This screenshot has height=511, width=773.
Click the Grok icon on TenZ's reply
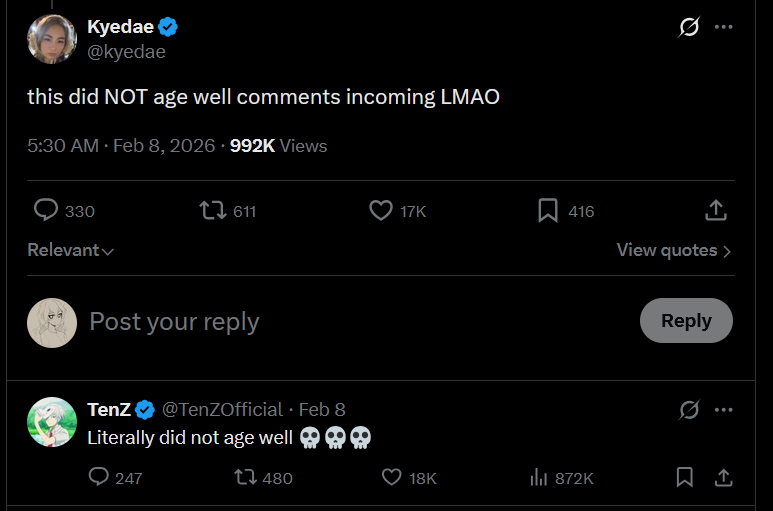click(689, 409)
